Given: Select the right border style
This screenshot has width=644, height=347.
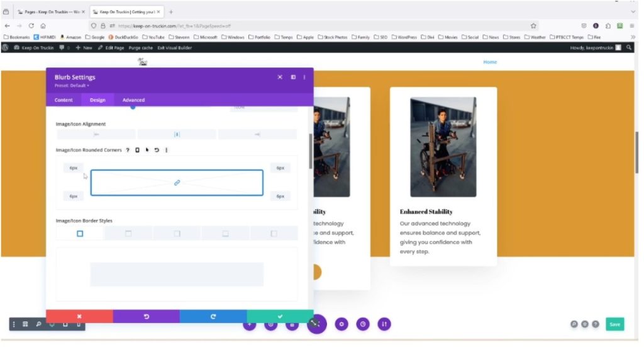Looking at the screenshot, I should [x=177, y=234].
